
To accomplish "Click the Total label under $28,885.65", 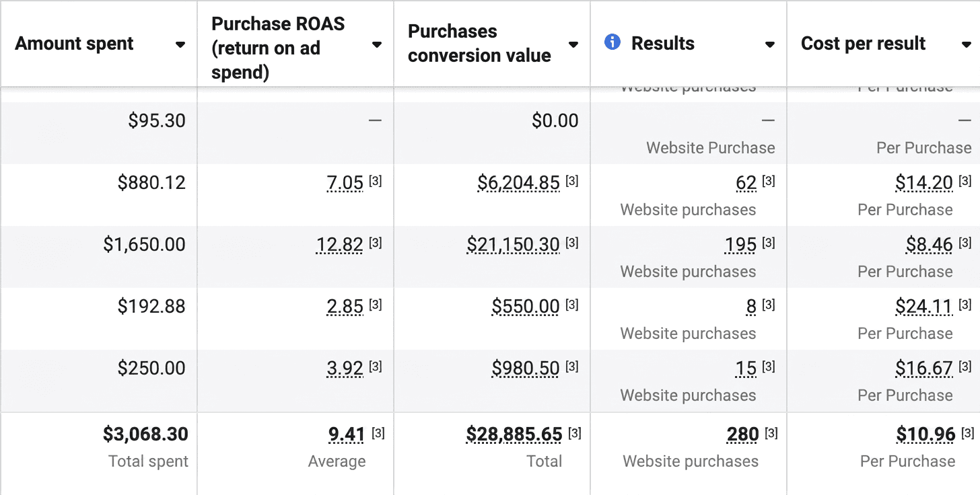I will click(x=544, y=461).
